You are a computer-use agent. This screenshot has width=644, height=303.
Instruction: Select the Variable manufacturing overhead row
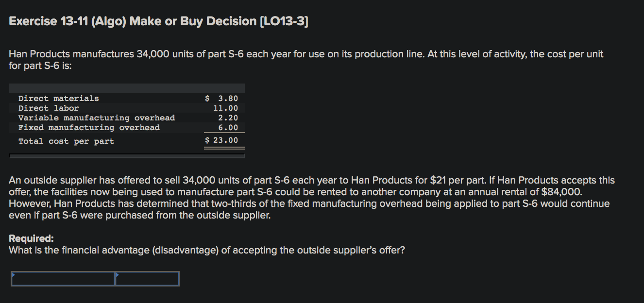[x=96, y=118]
